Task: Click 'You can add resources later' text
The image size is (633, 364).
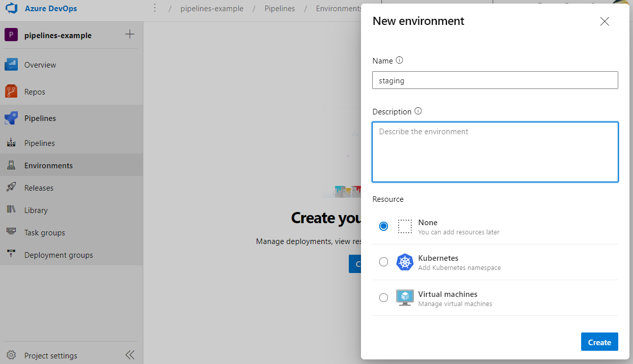Action: coord(459,232)
